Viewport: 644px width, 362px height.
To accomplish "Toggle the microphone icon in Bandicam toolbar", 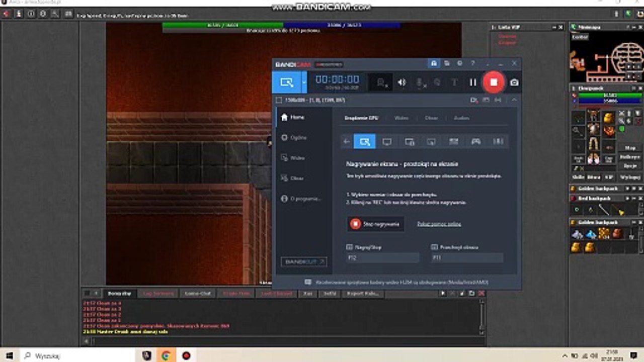I will tap(420, 82).
